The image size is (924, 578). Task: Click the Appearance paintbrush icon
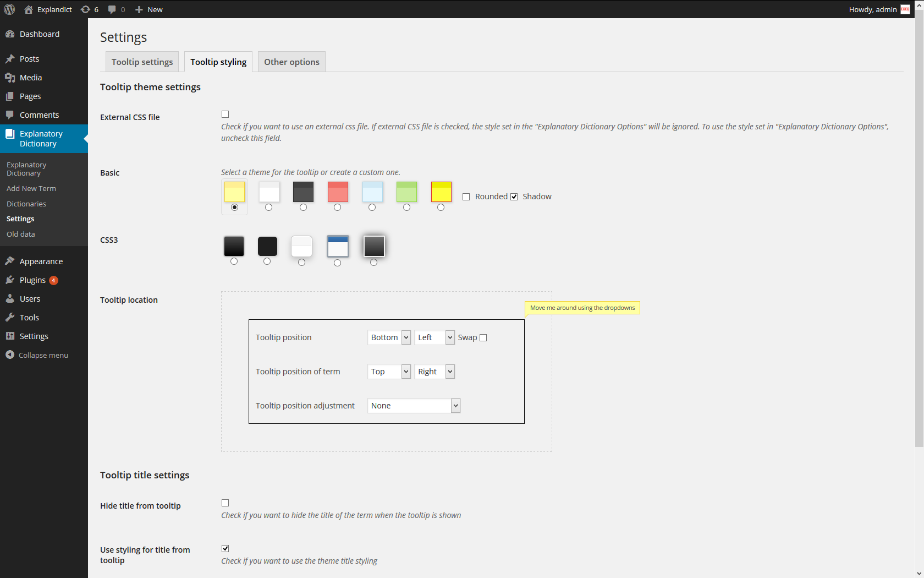(10, 261)
